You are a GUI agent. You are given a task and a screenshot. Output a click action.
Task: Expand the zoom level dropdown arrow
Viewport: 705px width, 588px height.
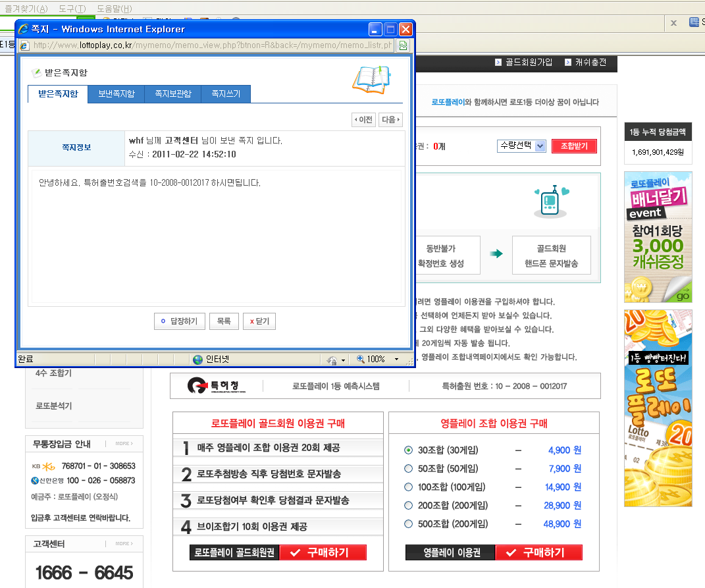coord(396,360)
